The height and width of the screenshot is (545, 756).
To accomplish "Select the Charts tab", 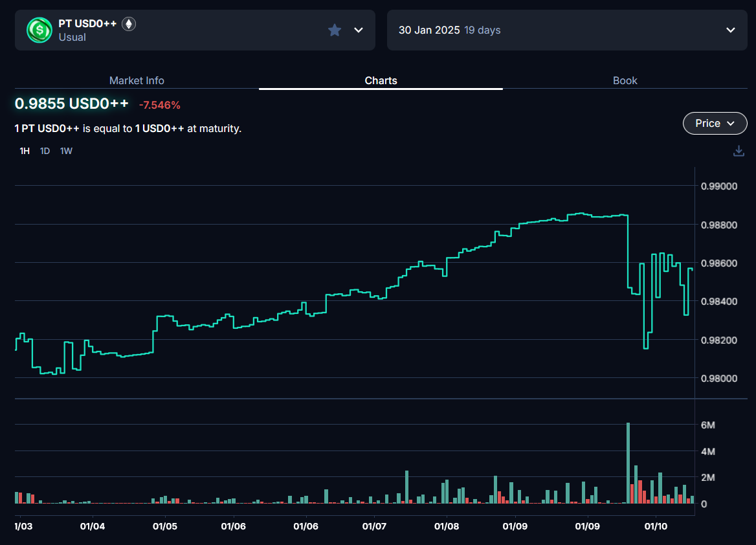I will click(x=381, y=80).
